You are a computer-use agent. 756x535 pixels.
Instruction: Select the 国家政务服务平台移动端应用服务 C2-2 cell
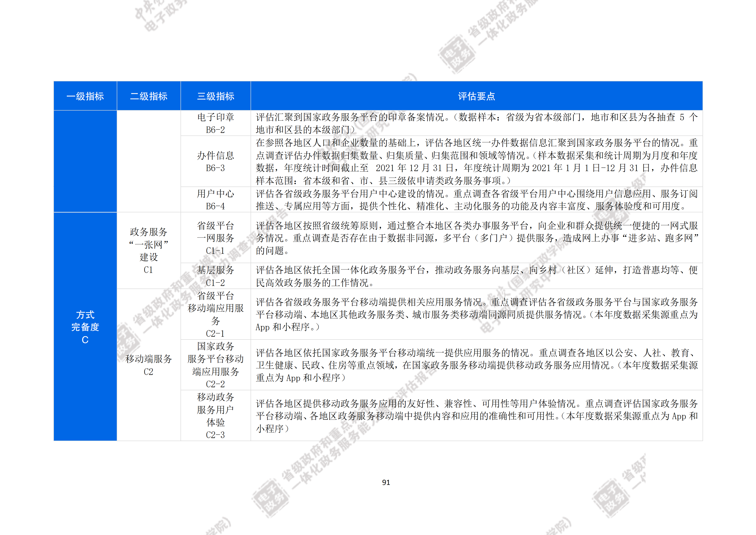215,365
